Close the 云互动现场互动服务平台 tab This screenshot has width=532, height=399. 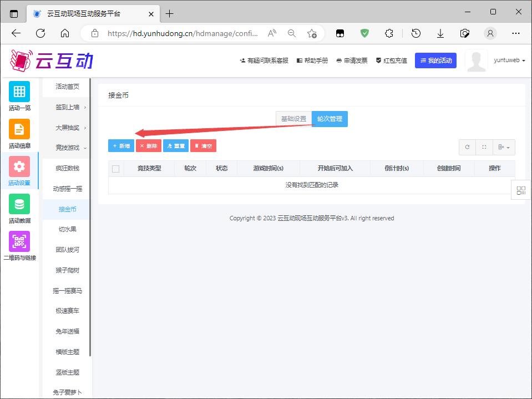pos(151,14)
